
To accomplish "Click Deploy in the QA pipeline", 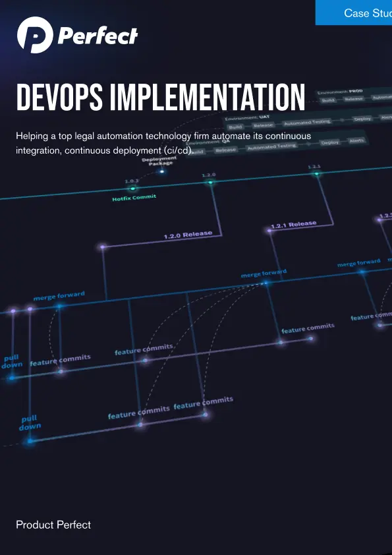I will pos(329,142).
